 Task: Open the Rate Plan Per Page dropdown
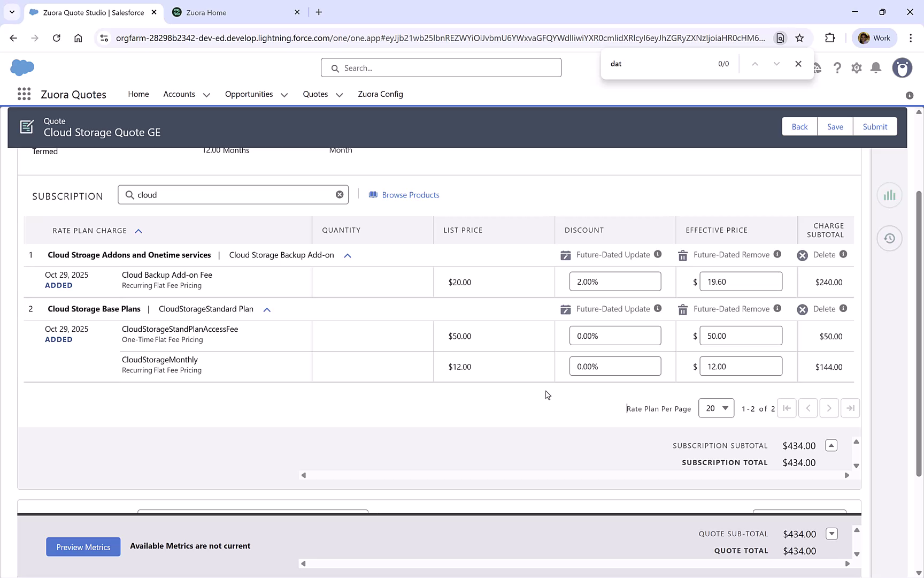pos(716,408)
